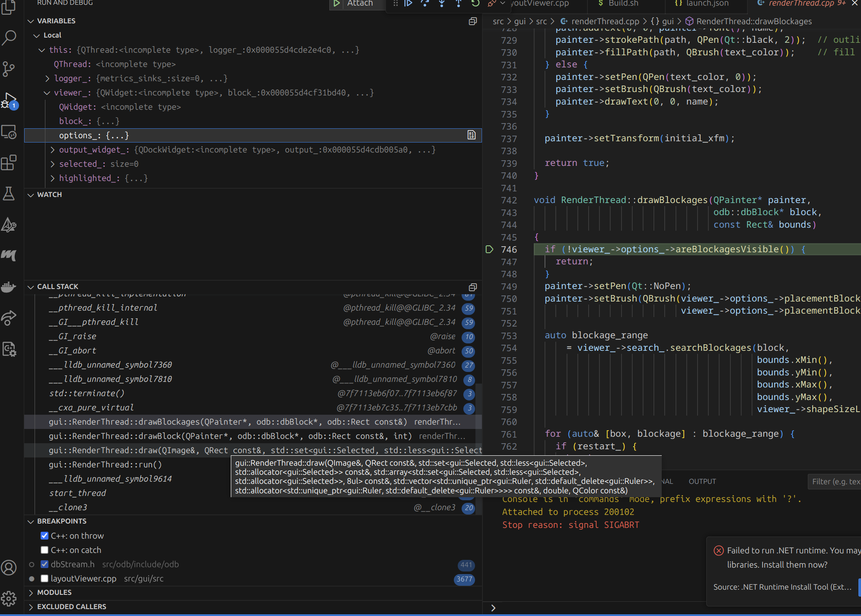Open the Source Control view

(10, 69)
